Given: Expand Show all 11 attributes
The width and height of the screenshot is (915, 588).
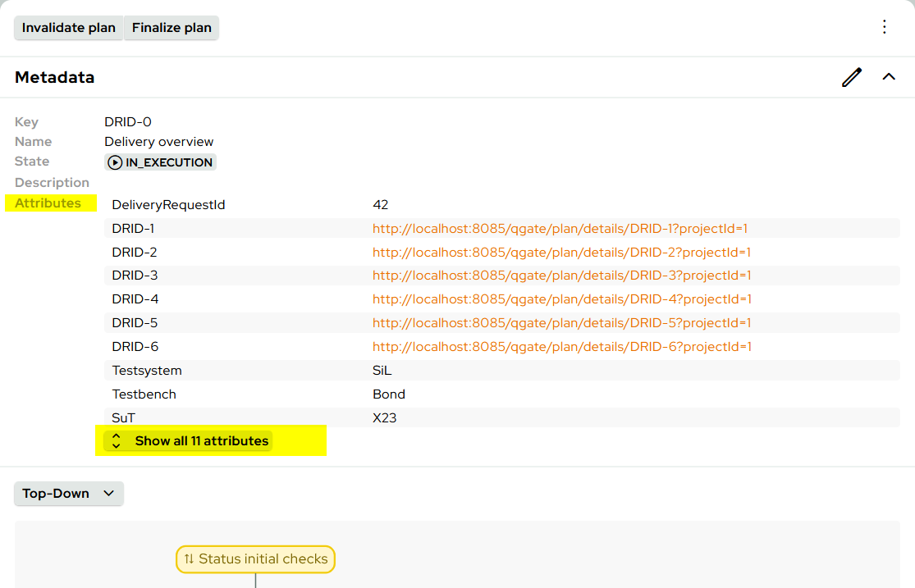Looking at the screenshot, I should 201,441.
